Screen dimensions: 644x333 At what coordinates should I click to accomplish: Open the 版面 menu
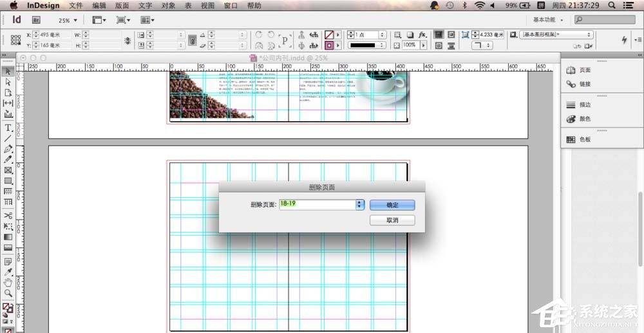122,5
